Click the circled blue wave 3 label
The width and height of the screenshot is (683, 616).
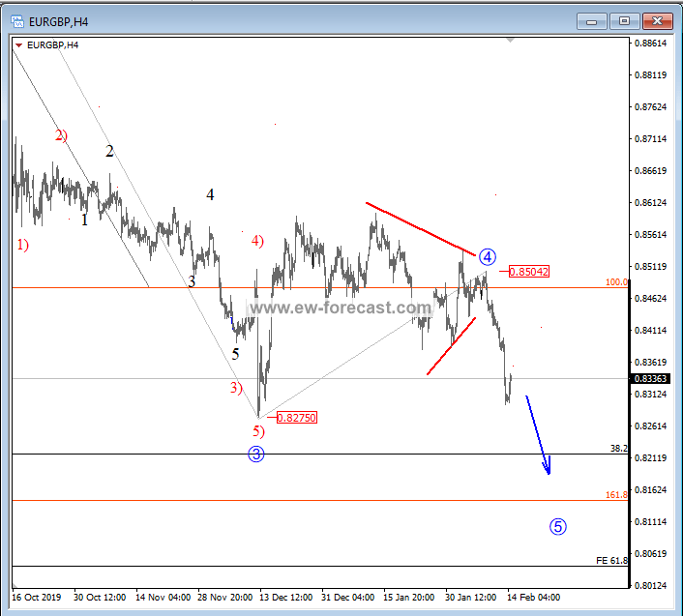coord(255,455)
